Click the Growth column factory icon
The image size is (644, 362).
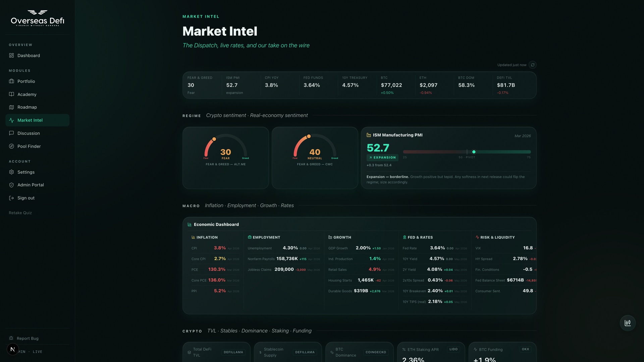[330, 237]
